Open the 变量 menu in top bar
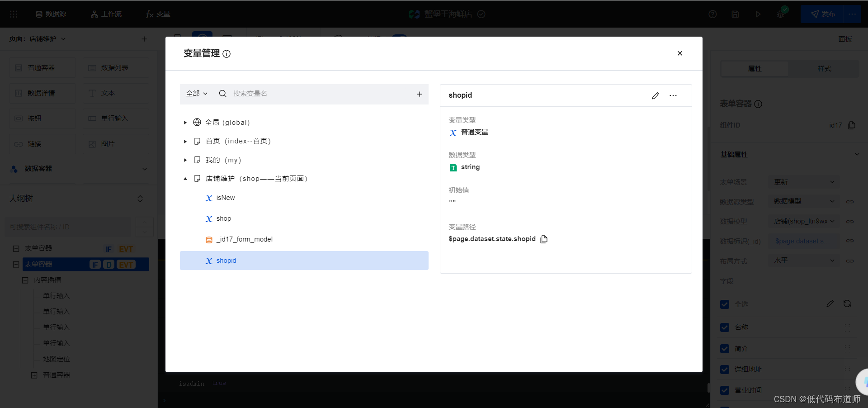The height and width of the screenshot is (408, 868). (x=158, y=14)
